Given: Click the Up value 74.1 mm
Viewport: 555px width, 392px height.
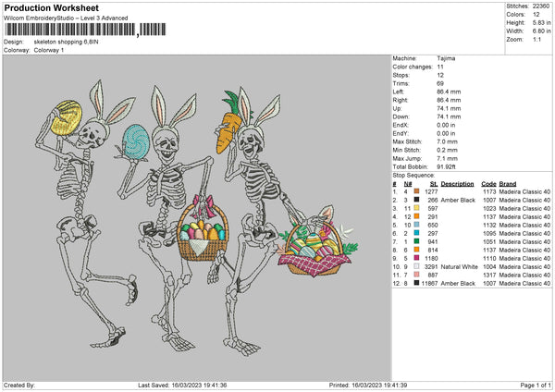Looking at the screenshot, I should tap(449, 108).
